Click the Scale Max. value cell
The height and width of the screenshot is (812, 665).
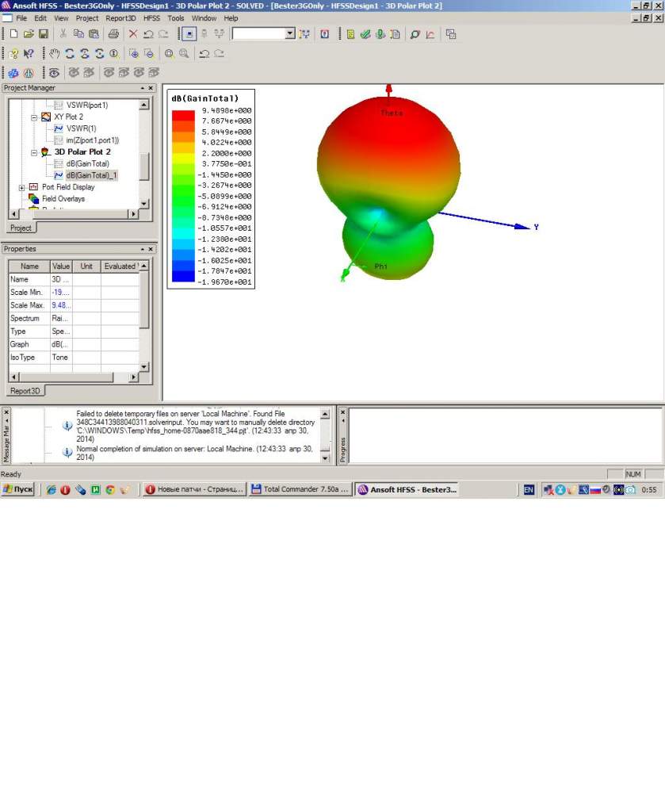pos(61,305)
